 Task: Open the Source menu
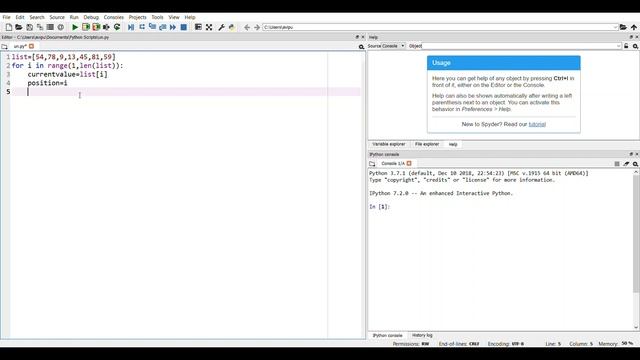pos(57,17)
